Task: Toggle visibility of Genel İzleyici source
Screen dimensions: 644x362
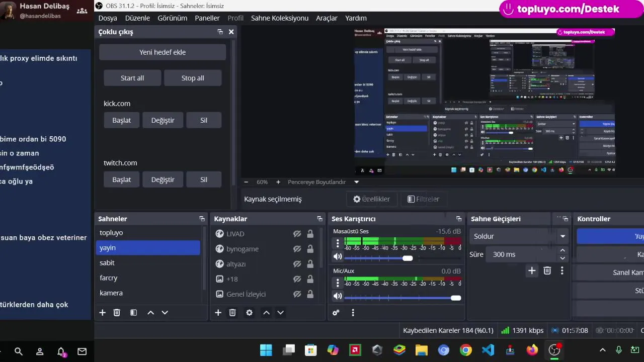Action: [297, 294]
